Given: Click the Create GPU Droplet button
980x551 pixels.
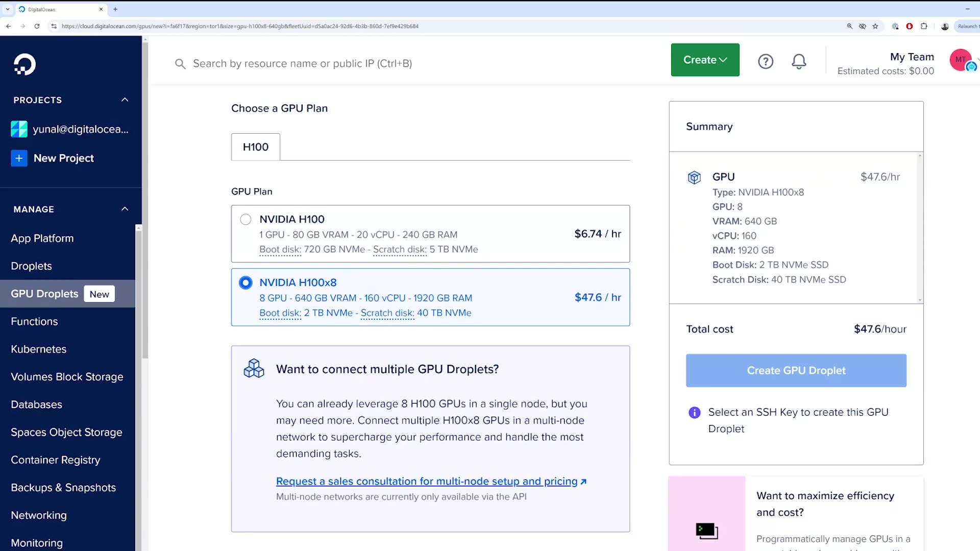Looking at the screenshot, I should (x=796, y=370).
